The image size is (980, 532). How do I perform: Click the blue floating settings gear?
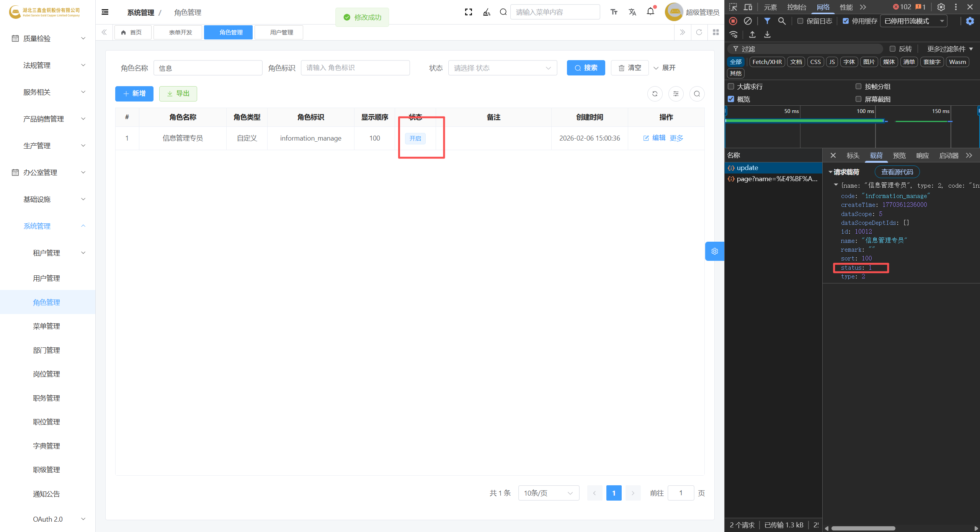714,251
